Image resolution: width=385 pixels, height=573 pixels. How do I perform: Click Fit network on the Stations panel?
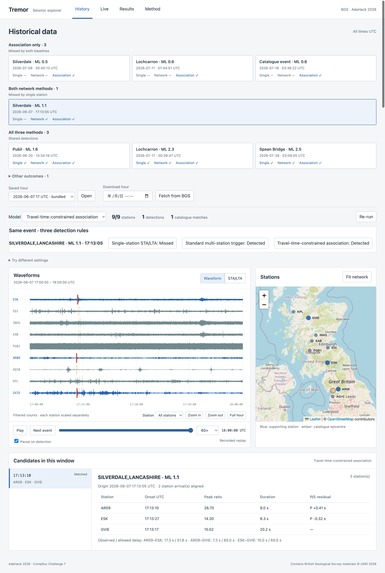[x=357, y=277]
